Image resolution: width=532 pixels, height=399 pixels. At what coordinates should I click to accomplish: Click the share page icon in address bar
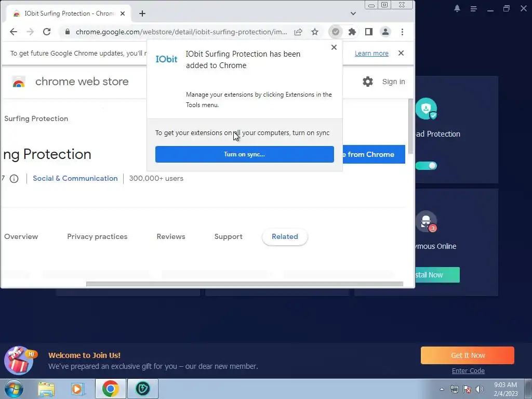[x=298, y=32]
